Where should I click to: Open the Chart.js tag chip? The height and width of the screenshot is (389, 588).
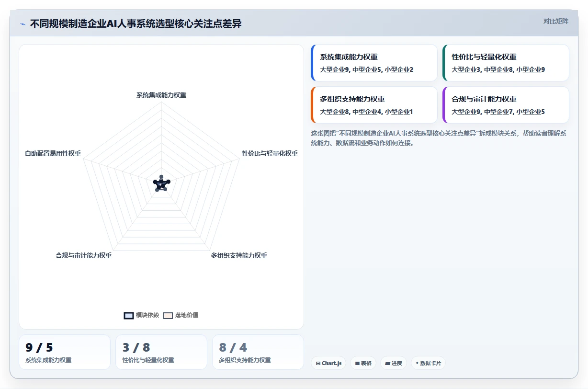pos(329,363)
